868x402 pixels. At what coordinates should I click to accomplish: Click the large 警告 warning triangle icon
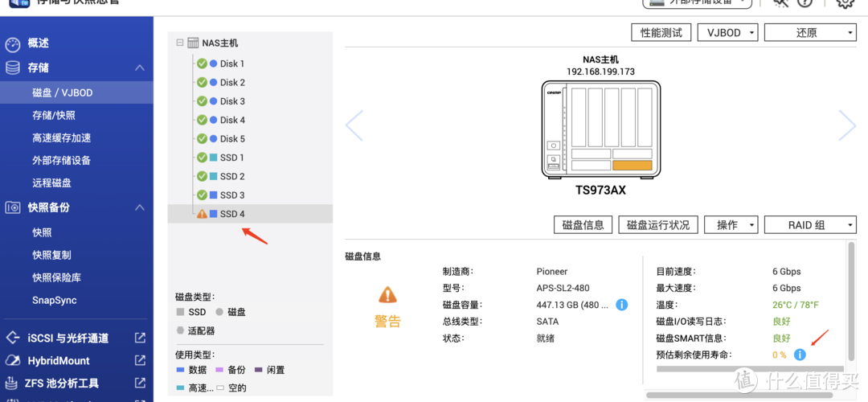(387, 295)
